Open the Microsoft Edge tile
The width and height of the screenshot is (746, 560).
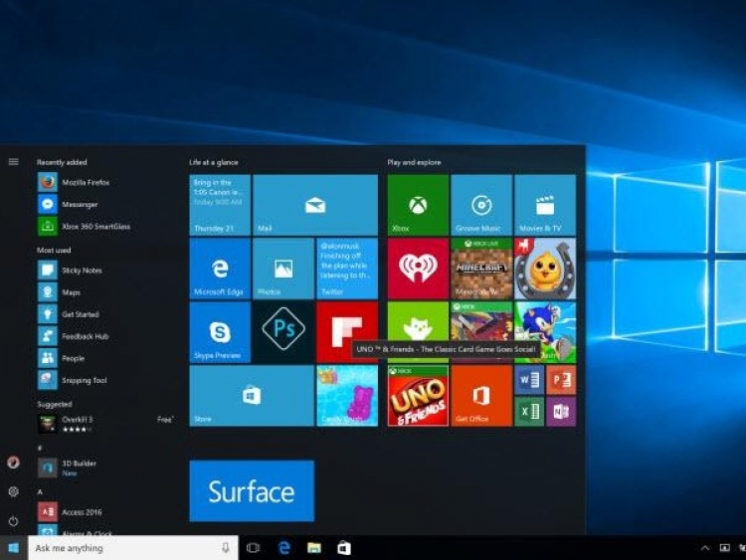(x=220, y=269)
